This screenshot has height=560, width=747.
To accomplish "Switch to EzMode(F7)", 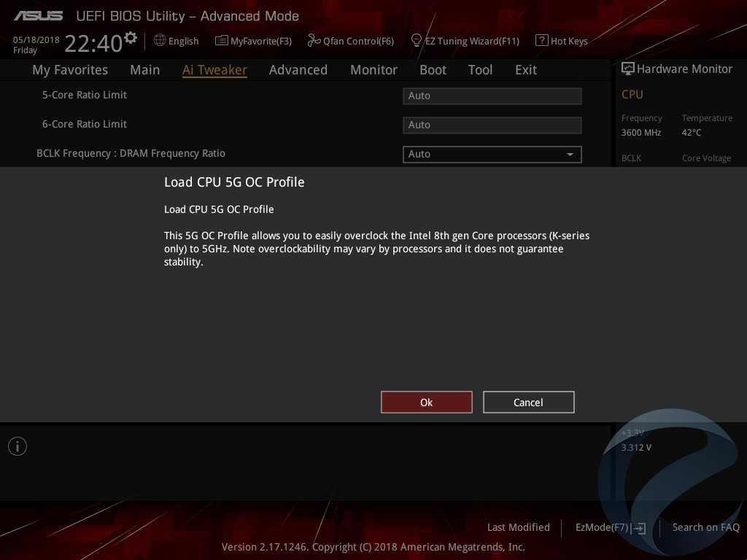I will pyautogui.click(x=611, y=527).
